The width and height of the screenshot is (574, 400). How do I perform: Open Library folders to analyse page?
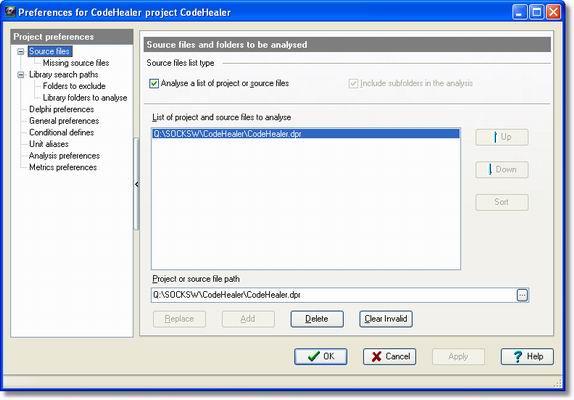click(x=85, y=98)
